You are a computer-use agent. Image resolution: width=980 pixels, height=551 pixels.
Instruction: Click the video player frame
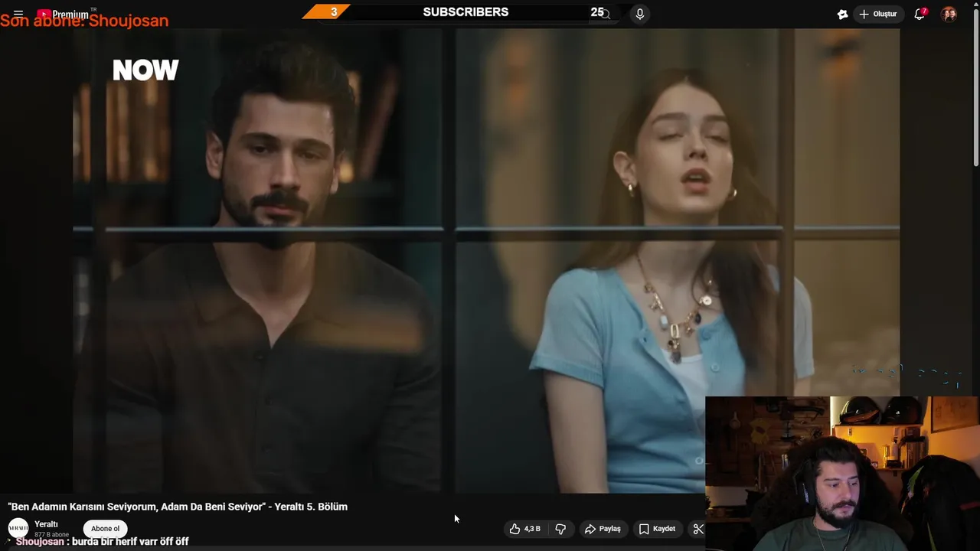(486, 260)
